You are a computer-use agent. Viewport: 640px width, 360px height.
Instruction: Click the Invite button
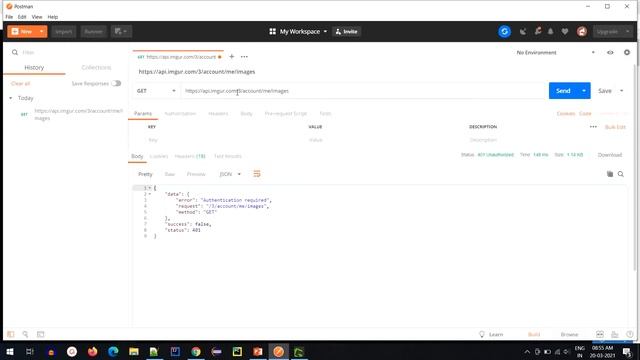click(x=347, y=31)
